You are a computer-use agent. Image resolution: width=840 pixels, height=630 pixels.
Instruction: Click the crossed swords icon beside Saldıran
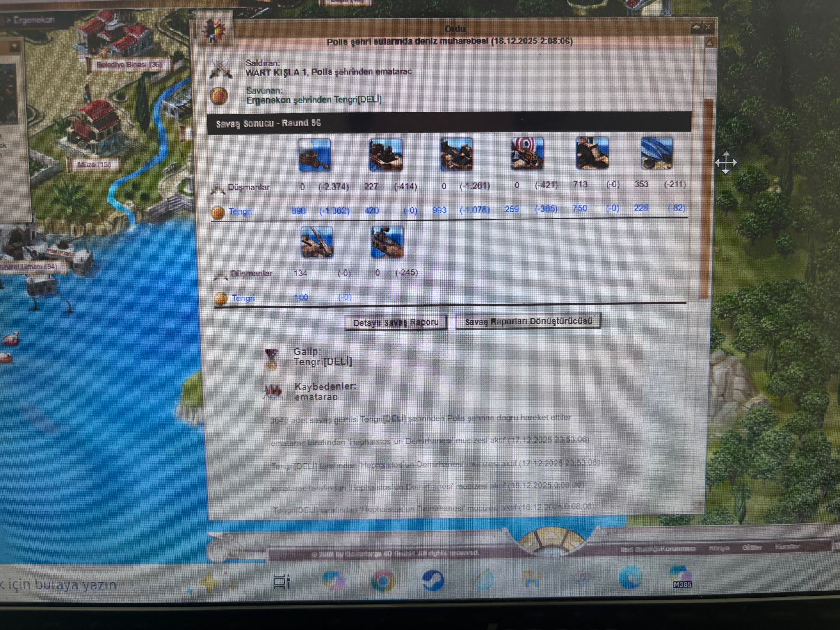[x=221, y=68]
